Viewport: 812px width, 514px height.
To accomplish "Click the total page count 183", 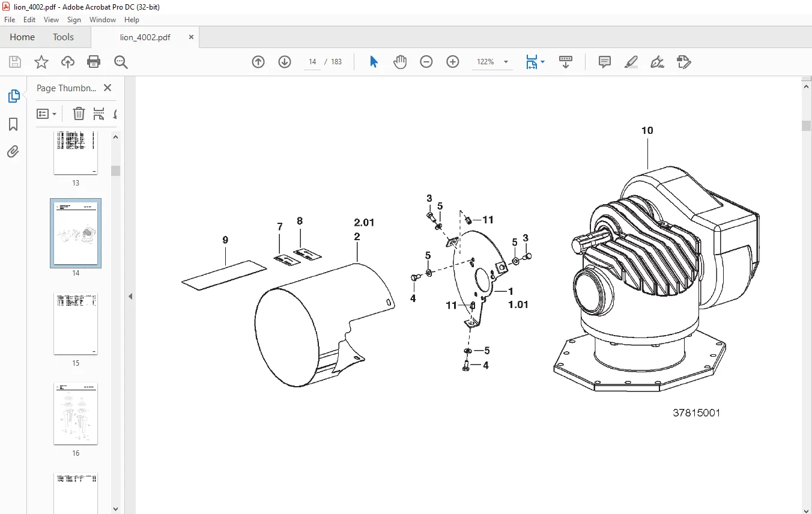I will [x=336, y=62].
